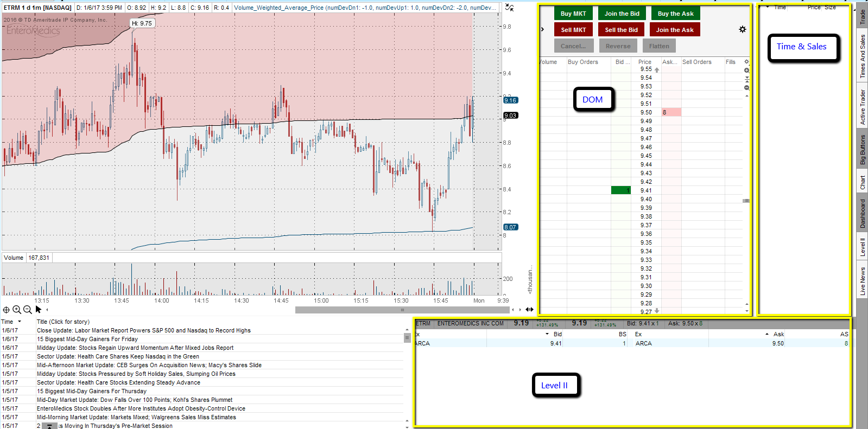Center the DOM price ladder
This screenshot has height=429, width=868.
[x=746, y=79]
